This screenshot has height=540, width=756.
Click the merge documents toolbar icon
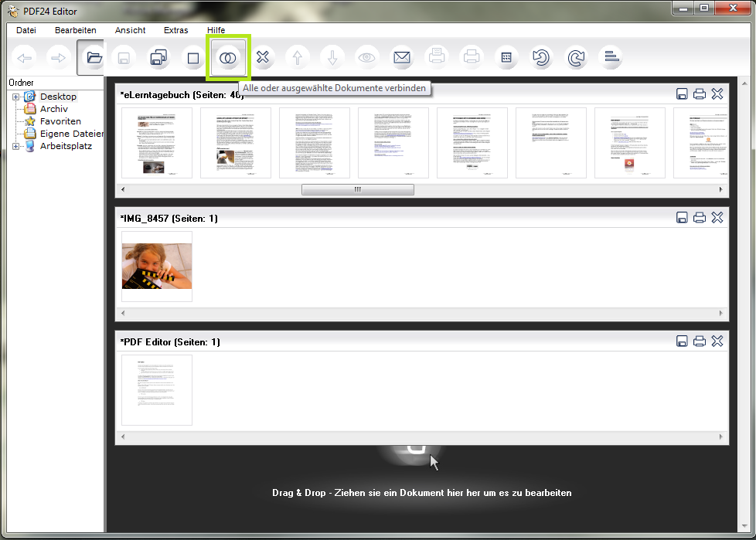click(x=227, y=58)
